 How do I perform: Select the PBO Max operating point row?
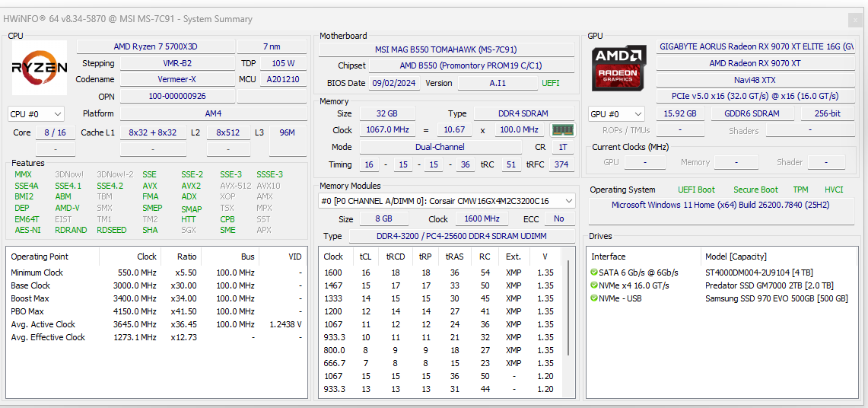[156, 311]
